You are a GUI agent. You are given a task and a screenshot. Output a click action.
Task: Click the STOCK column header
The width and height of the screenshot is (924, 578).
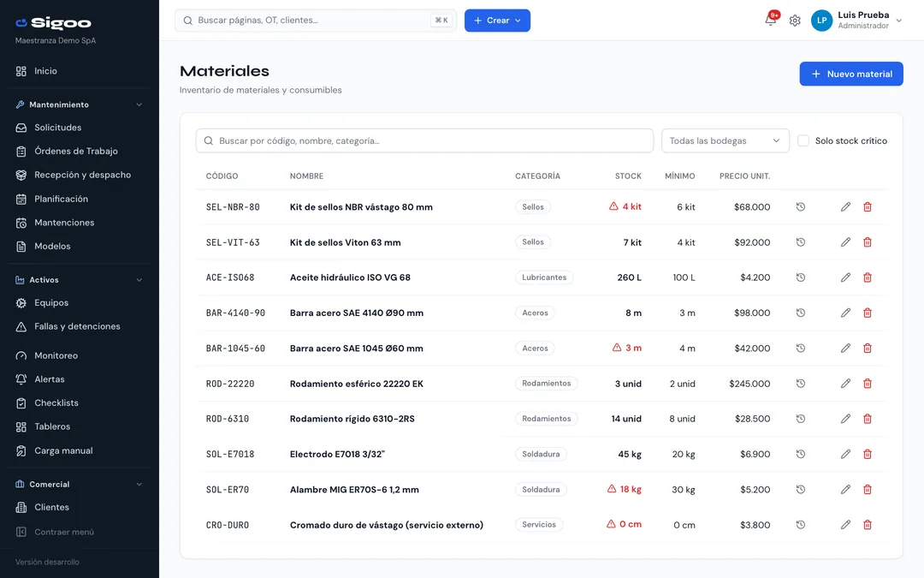(x=628, y=176)
